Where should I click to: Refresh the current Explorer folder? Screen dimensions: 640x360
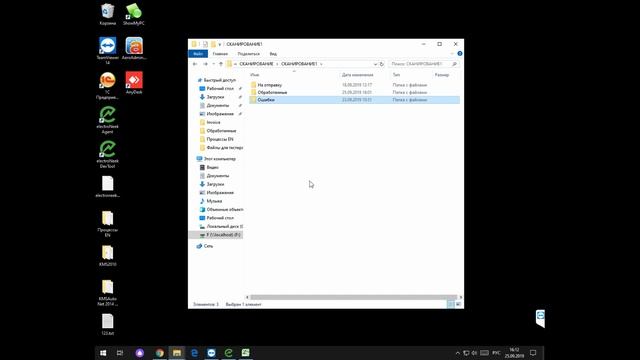(382, 64)
